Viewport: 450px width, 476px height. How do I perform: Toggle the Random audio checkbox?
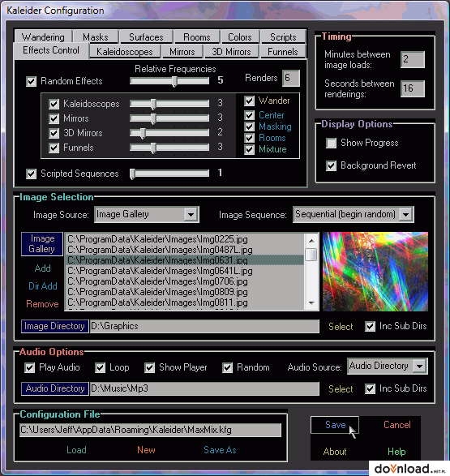tap(227, 367)
